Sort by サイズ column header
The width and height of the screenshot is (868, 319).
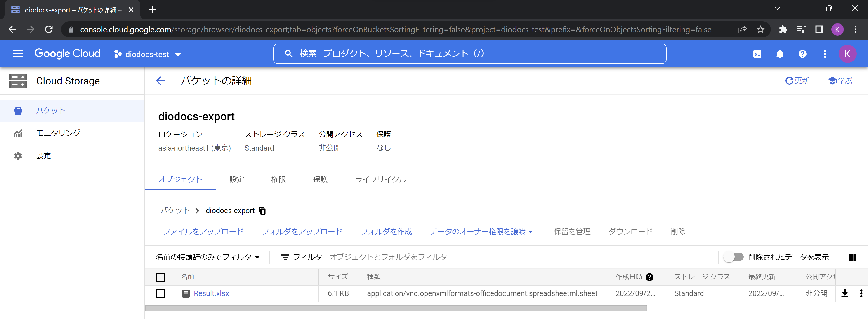point(338,277)
